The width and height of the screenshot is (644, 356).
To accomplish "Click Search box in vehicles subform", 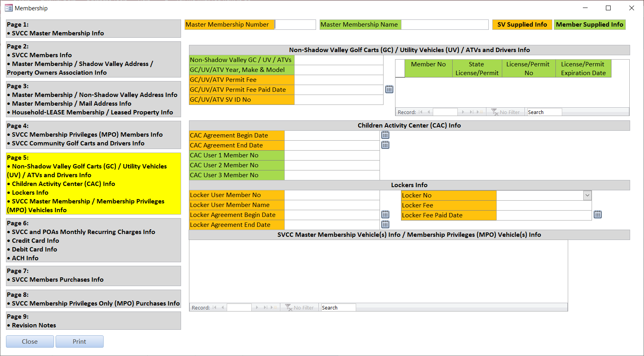I will point(338,308).
